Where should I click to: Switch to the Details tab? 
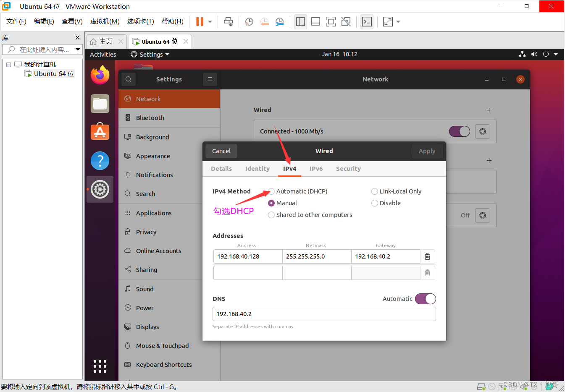(221, 169)
